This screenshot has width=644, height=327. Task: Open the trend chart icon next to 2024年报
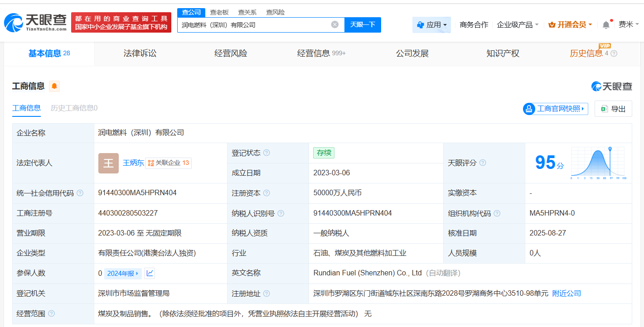coord(150,273)
